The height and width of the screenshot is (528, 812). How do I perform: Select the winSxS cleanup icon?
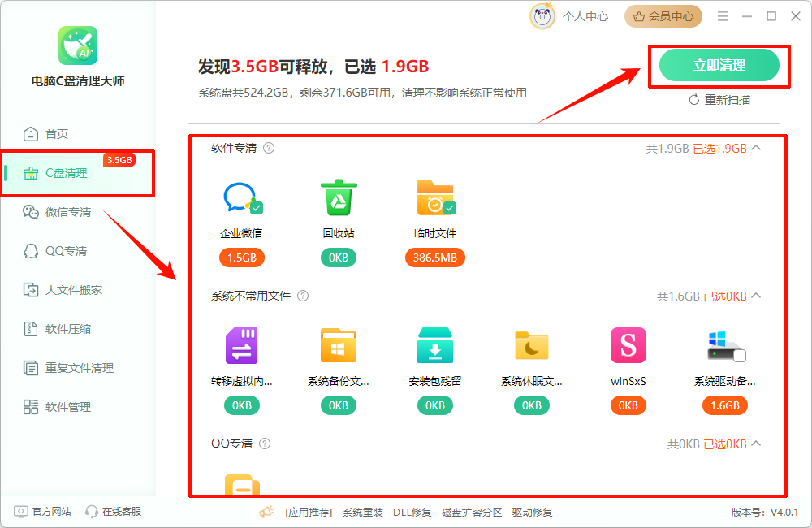(628, 345)
